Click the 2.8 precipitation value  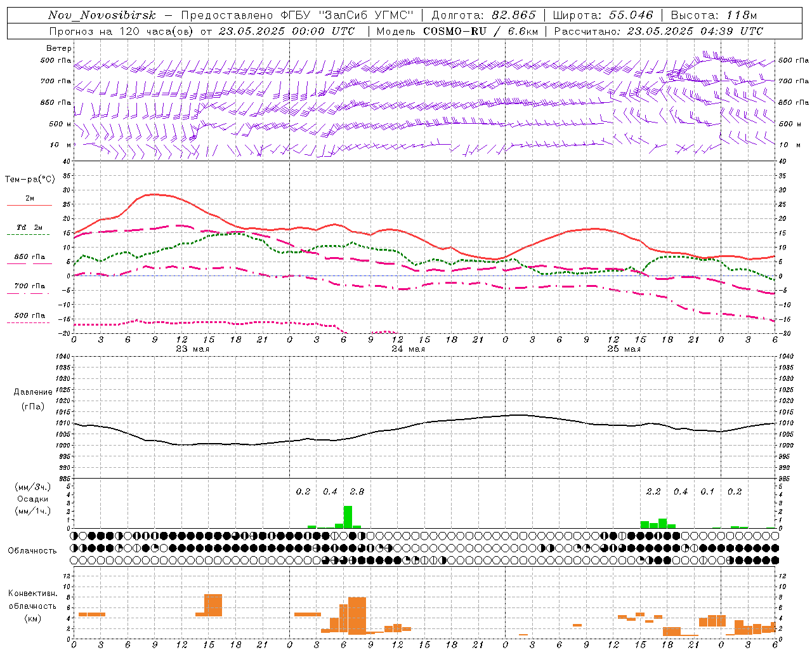click(357, 491)
